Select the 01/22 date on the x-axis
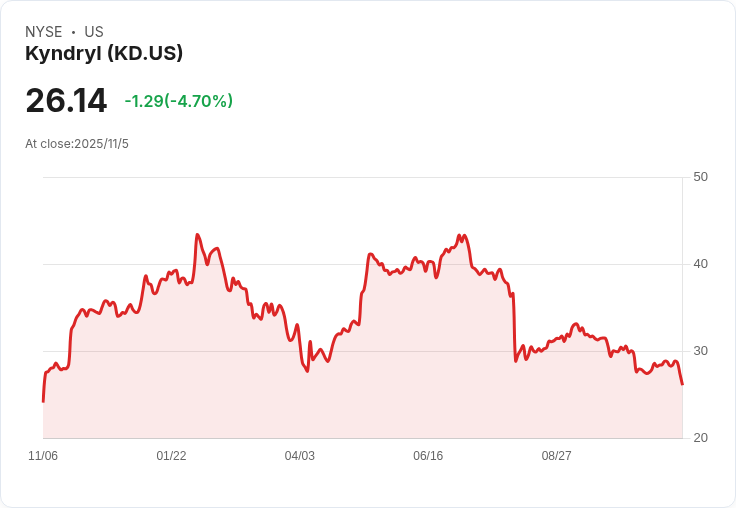The width and height of the screenshot is (736, 508). click(x=171, y=456)
